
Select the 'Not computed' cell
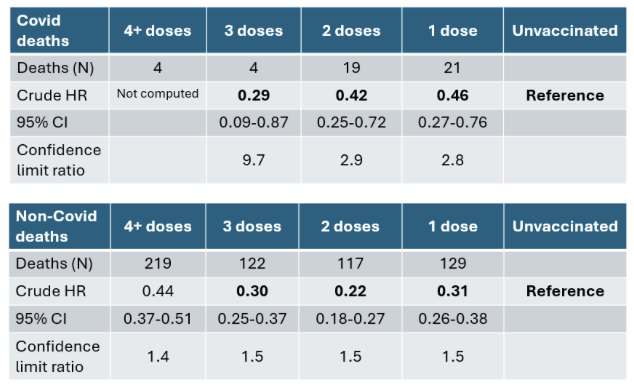coord(158,95)
